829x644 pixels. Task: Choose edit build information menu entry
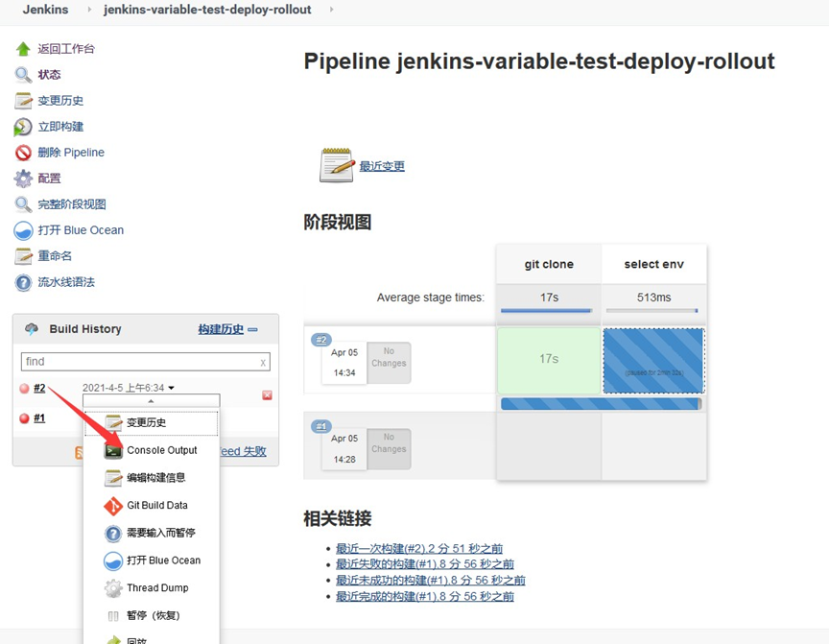pos(155,478)
